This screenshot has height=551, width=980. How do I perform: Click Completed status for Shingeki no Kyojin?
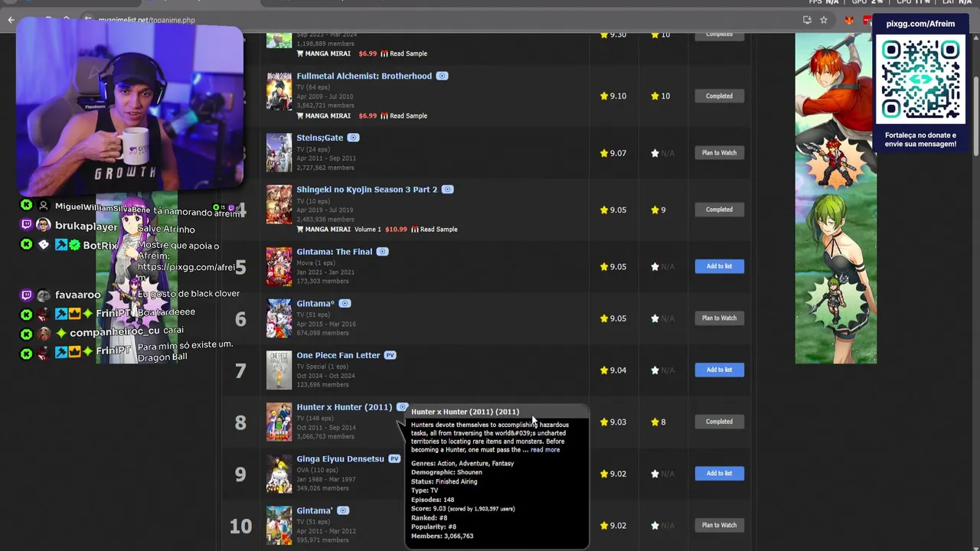[719, 210]
